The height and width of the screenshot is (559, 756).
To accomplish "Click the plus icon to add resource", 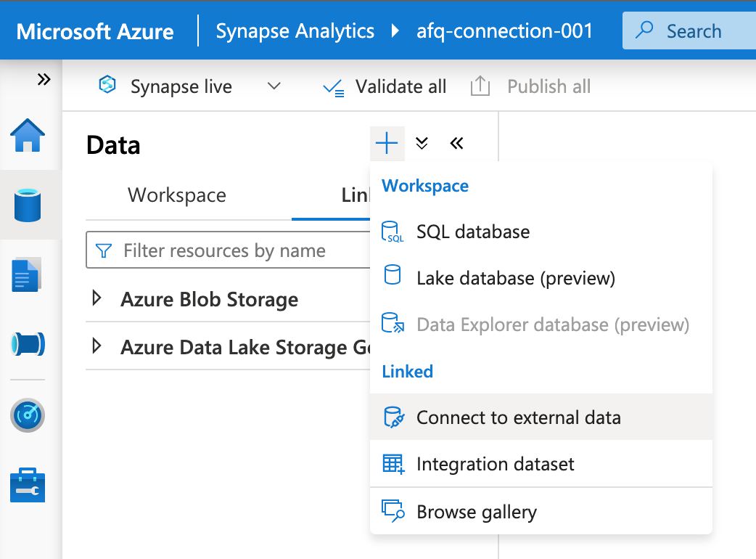I will coord(387,143).
